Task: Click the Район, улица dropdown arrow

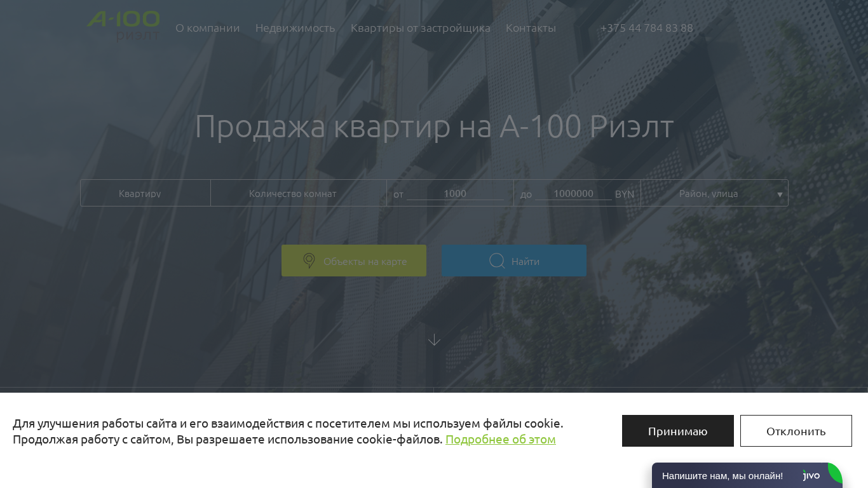Action: (x=780, y=194)
